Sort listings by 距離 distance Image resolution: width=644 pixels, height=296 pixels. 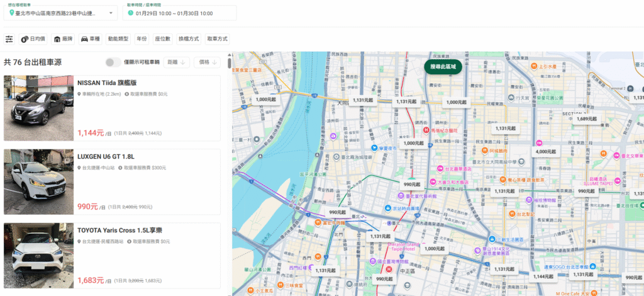point(176,62)
